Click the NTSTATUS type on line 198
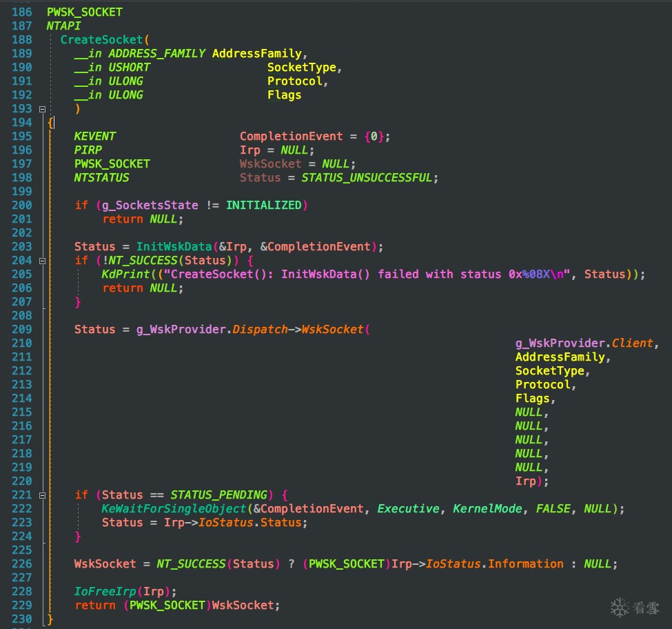This screenshot has height=629, width=672. pos(101,177)
